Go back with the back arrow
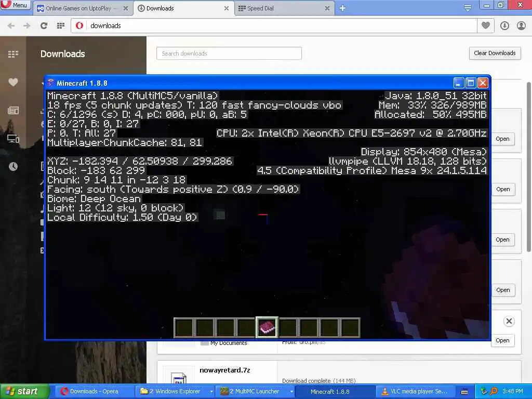532x399 pixels. click(11, 26)
